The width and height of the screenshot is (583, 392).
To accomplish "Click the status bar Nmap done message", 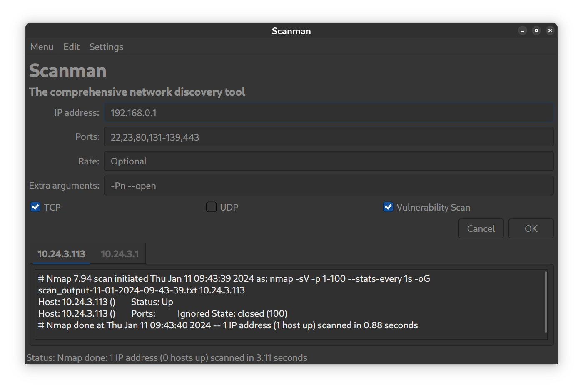I will [167, 358].
